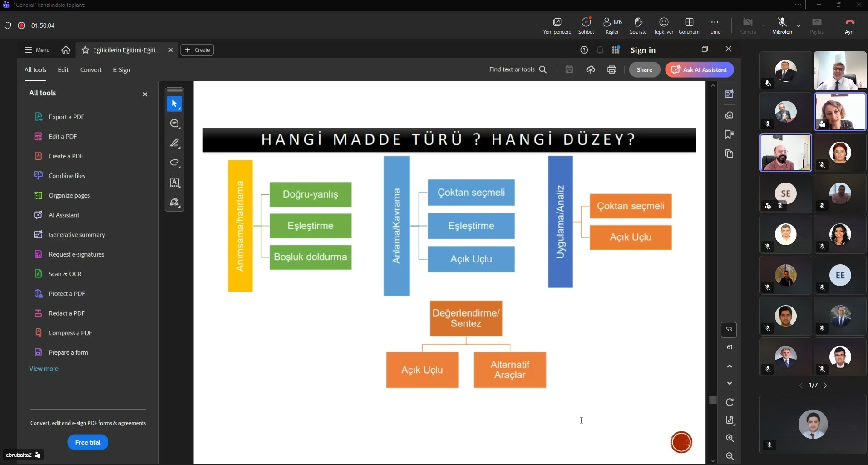The height and width of the screenshot is (465, 868).
Task: Switch to the Convert tab
Action: point(91,69)
